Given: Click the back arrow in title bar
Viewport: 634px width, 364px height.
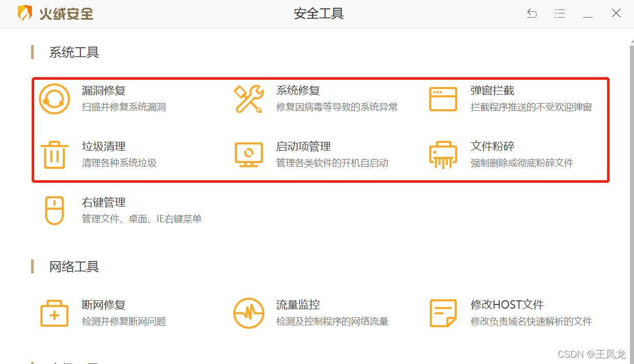Looking at the screenshot, I should tap(532, 13).
